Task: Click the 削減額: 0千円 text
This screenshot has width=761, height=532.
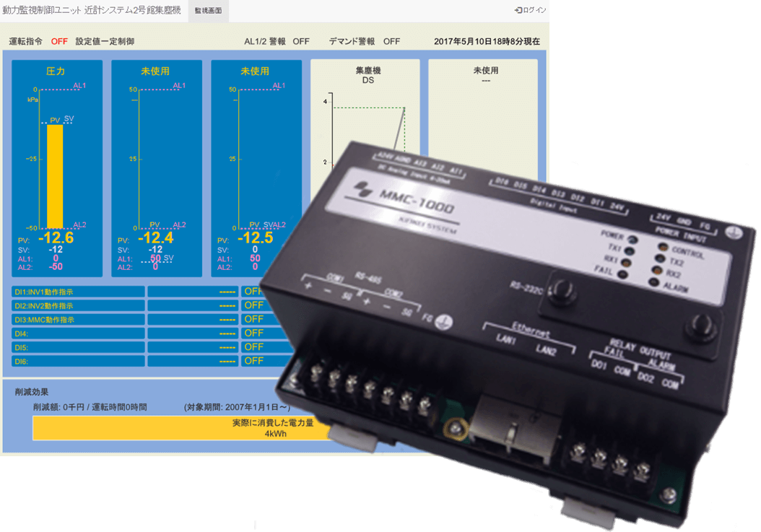Action: pyautogui.click(x=58, y=407)
